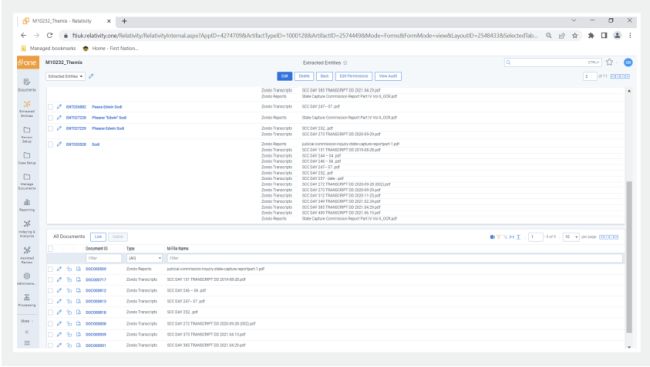
Task: Go back in browser history
Action: 24,36
